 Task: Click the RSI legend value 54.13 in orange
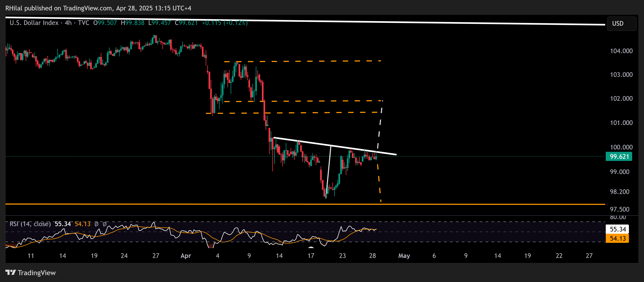click(82, 224)
